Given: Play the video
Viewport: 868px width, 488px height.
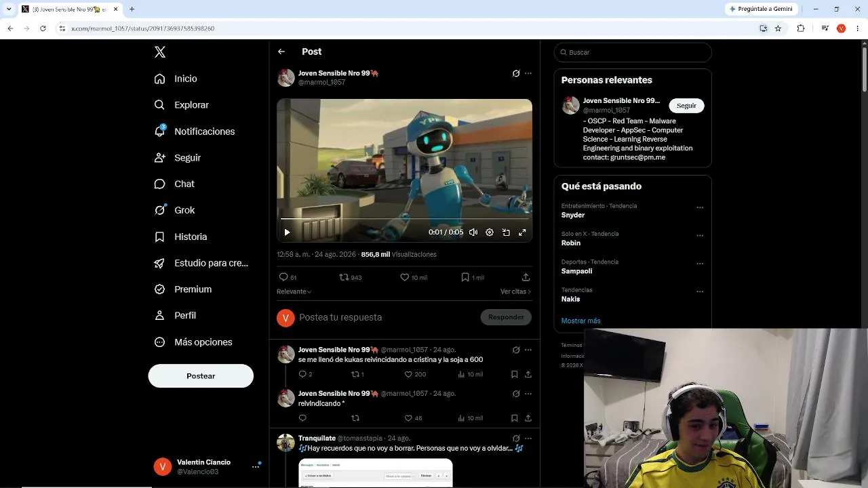Looking at the screenshot, I should click(287, 232).
